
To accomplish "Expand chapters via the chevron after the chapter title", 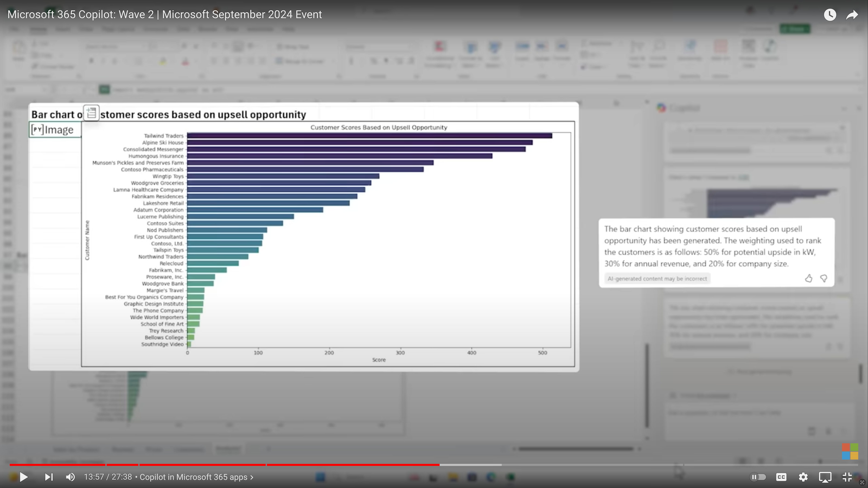I will (252, 477).
